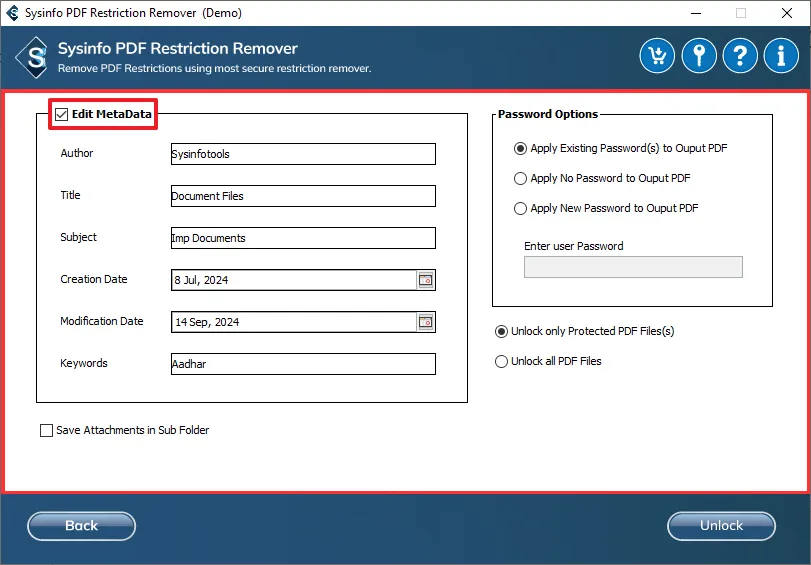Viewport: 811px width, 565px height.
Task: Click the Enter user Password field
Action: pos(633,267)
